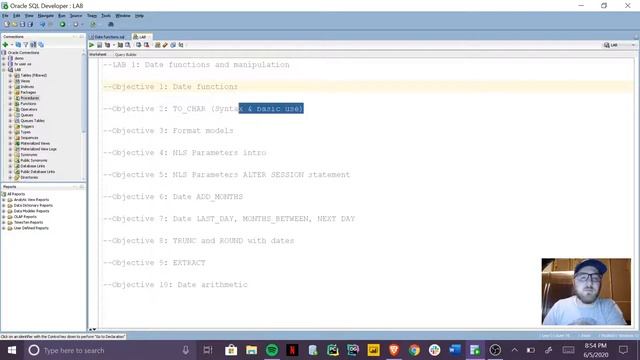Select Database Links in the tree
This screenshot has height=360, width=640.
pos(33,166)
